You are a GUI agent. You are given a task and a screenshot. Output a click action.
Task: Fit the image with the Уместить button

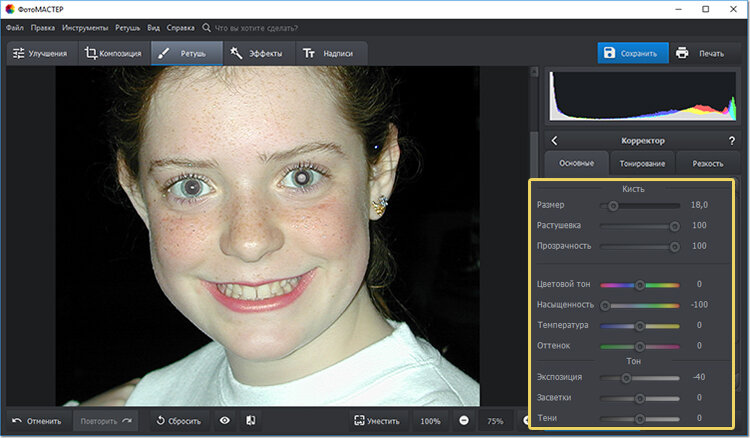coord(376,421)
